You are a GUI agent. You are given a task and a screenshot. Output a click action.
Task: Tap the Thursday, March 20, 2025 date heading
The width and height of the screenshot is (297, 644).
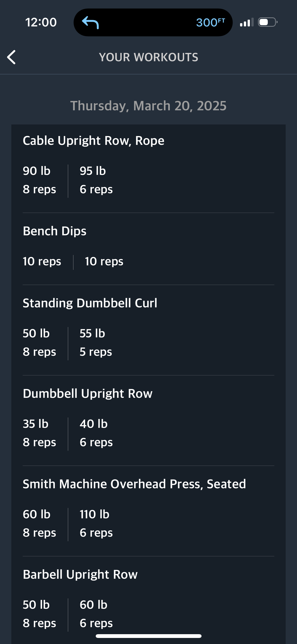[148, 106]
